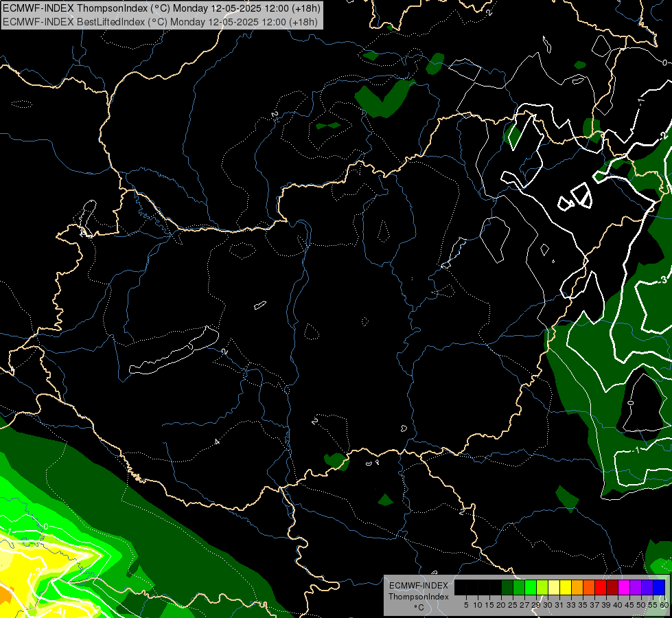The height and width of the screenshot is (618, 672).
Task: Click the indigo 50-55 legend swatch
Action: (647, 587)
